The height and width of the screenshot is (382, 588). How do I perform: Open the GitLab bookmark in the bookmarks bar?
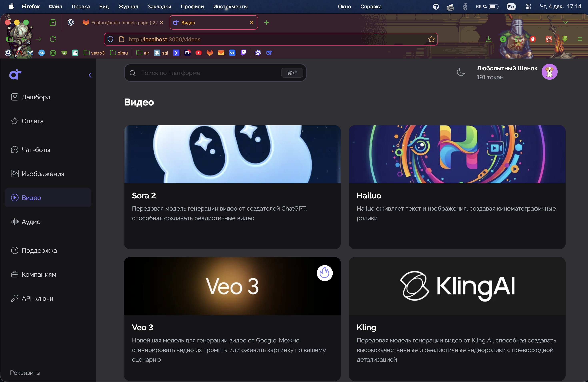[210, 53]
